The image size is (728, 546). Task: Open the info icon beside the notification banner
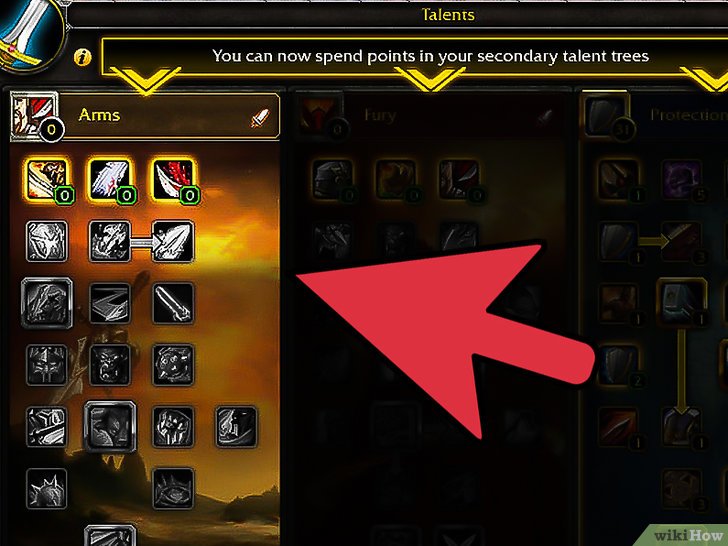click(83, 57)
